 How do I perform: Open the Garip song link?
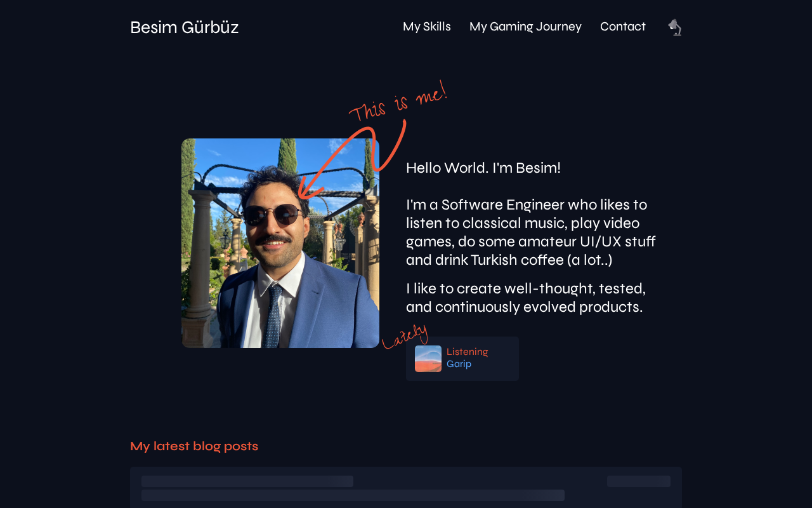(x=459, y=364)
